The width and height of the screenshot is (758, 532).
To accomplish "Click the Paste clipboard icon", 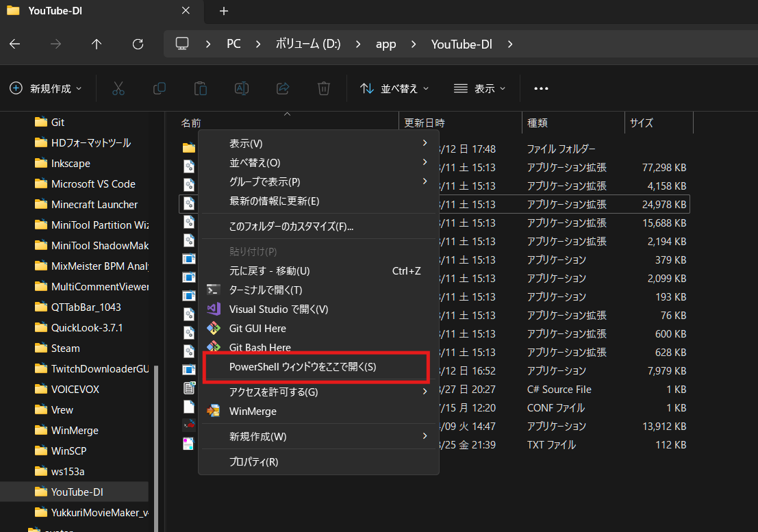I will (201, 88).
